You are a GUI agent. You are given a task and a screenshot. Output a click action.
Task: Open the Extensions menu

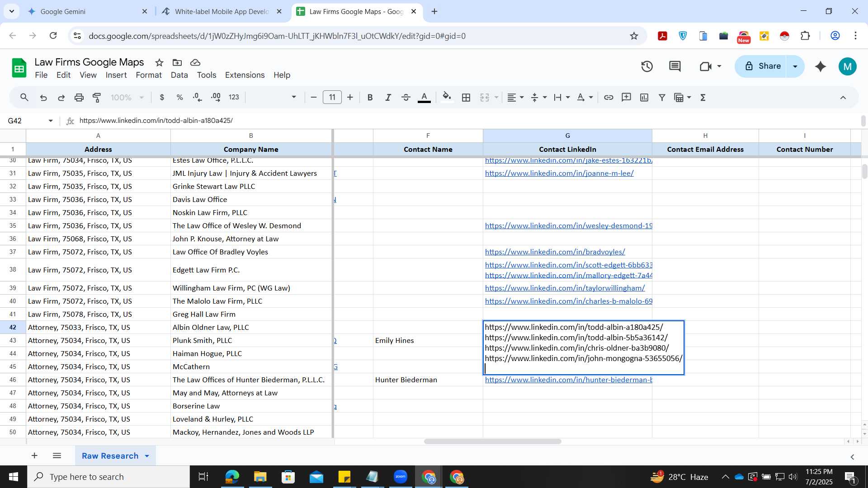tap(245, 75)
